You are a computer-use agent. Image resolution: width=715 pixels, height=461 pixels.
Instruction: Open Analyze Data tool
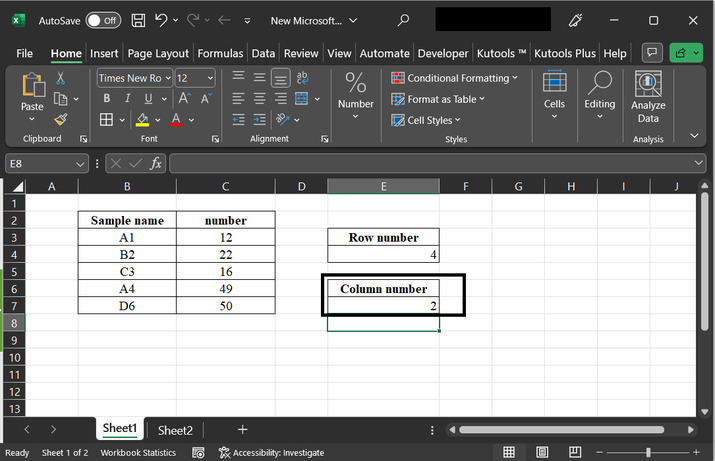pos(648,97)
